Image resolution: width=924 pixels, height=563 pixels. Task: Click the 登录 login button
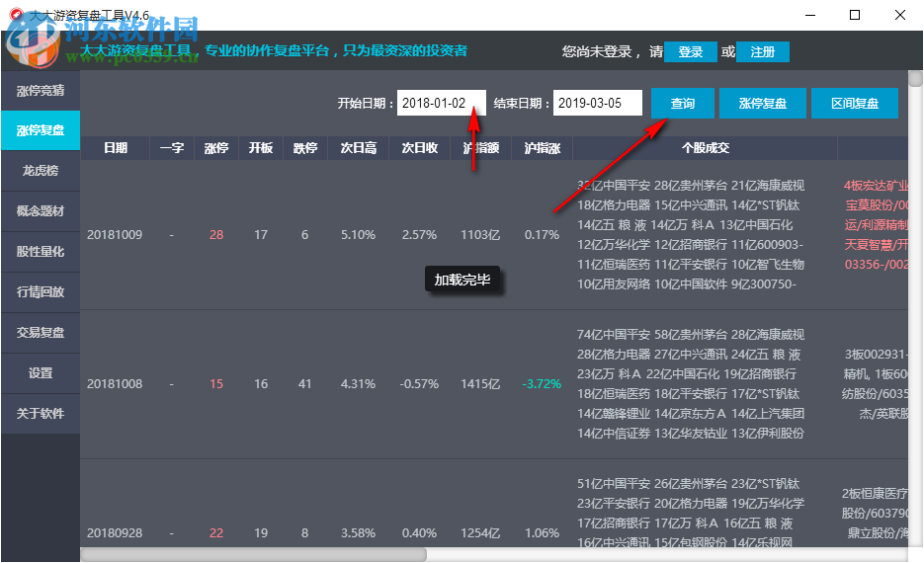pos(690,51)
